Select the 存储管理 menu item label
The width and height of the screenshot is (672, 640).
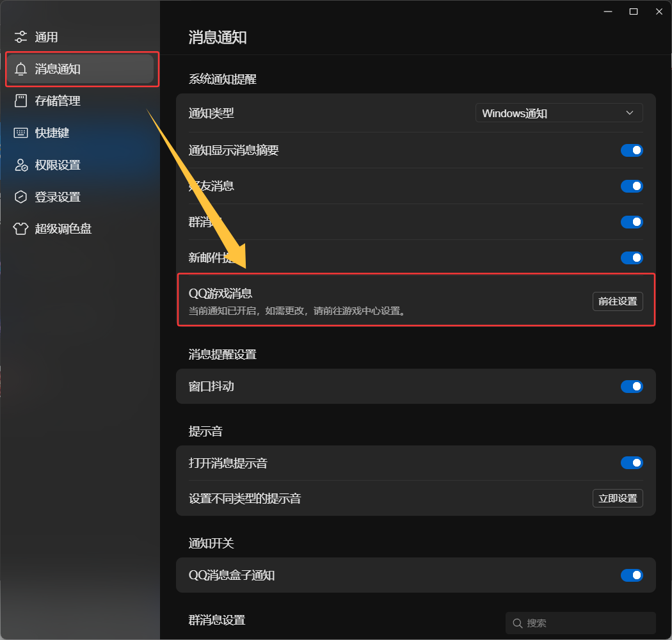point(58,101)
